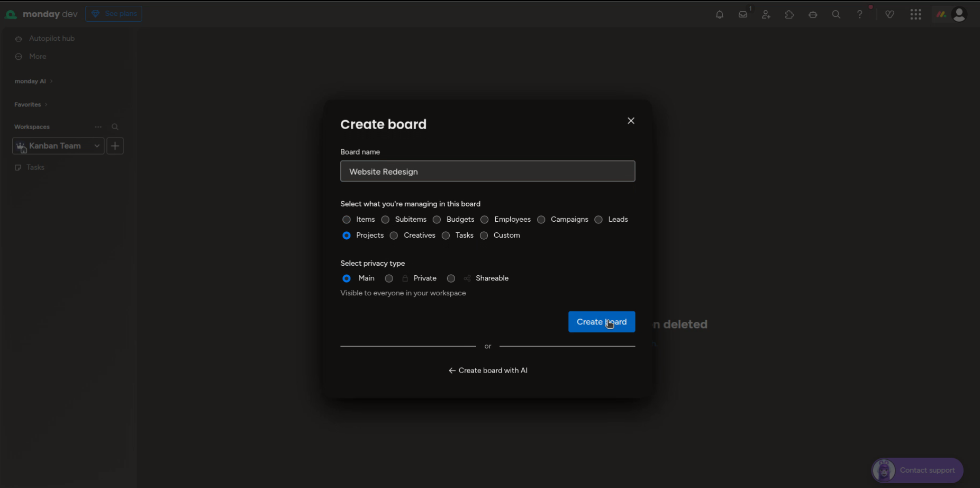Screen dimensions: 980x488
Task: Click the See plans button
Action: point(114,14)
